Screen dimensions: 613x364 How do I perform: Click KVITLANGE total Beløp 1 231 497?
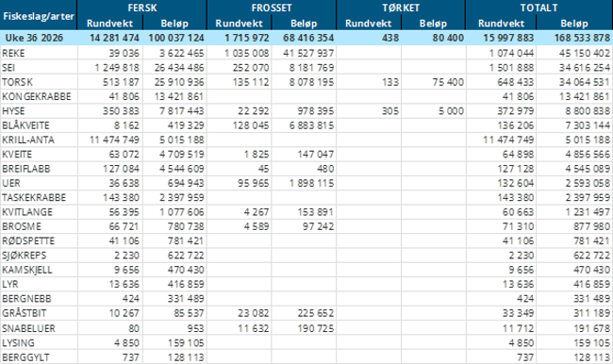pyautogui.click(x=588, y=212)
